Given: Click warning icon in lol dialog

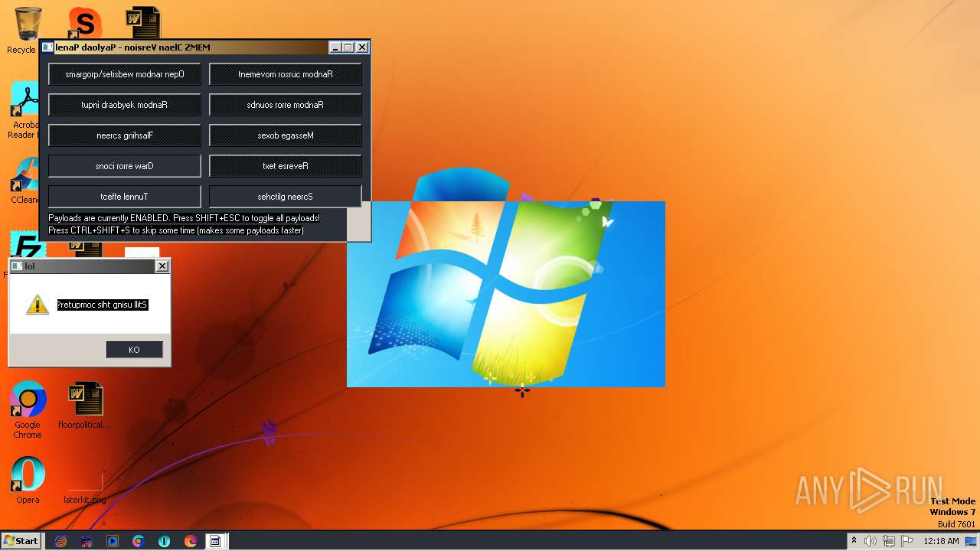Looking at the screenshot, I should [38, 305].
